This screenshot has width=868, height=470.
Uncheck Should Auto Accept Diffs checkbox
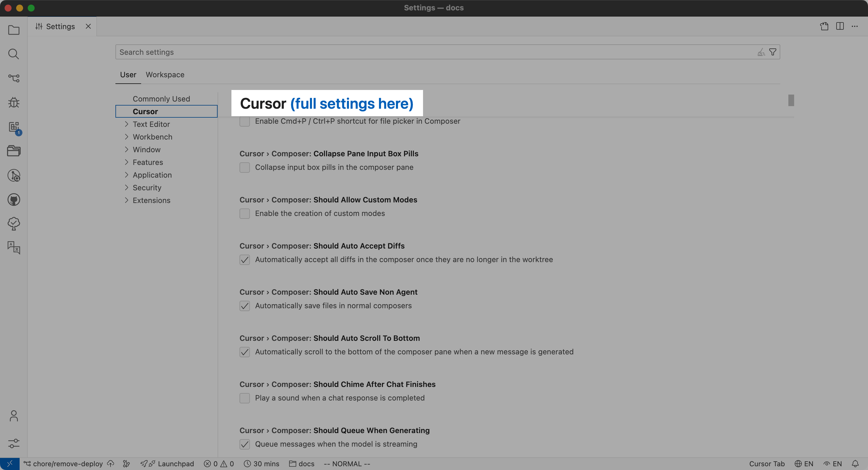click(245, 260)
